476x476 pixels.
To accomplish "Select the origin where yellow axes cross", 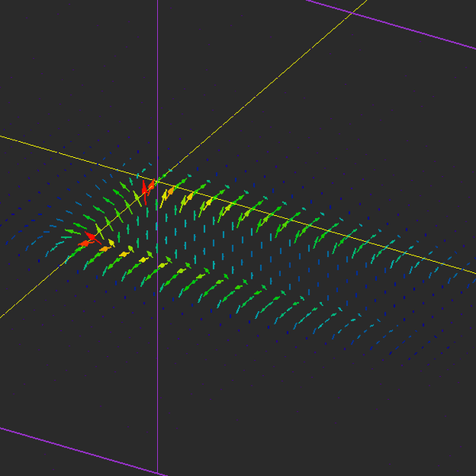I will point(158,182).
